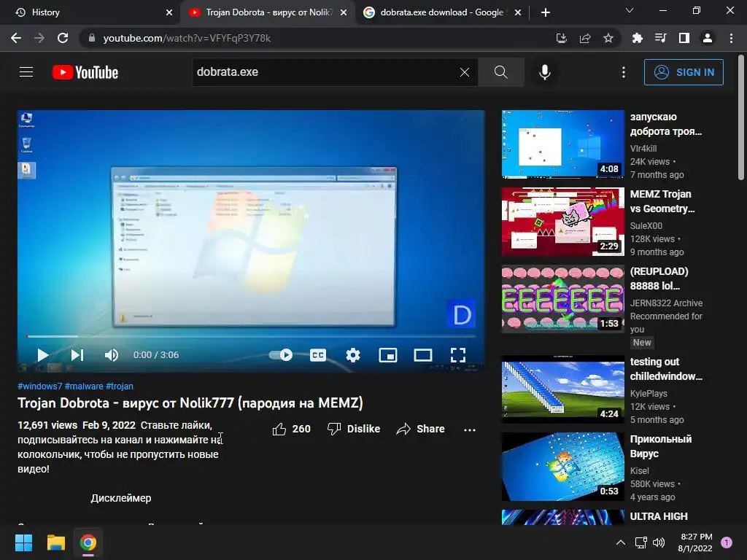Open the Nyan Cat 2:29 thumbnail
Image resolution: width=747 pixels, height=560 pixels.
(x=562, y=222)
